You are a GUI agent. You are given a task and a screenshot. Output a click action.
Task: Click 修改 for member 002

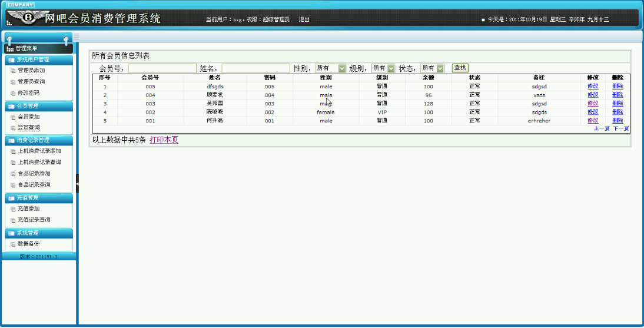click(593, 112)
